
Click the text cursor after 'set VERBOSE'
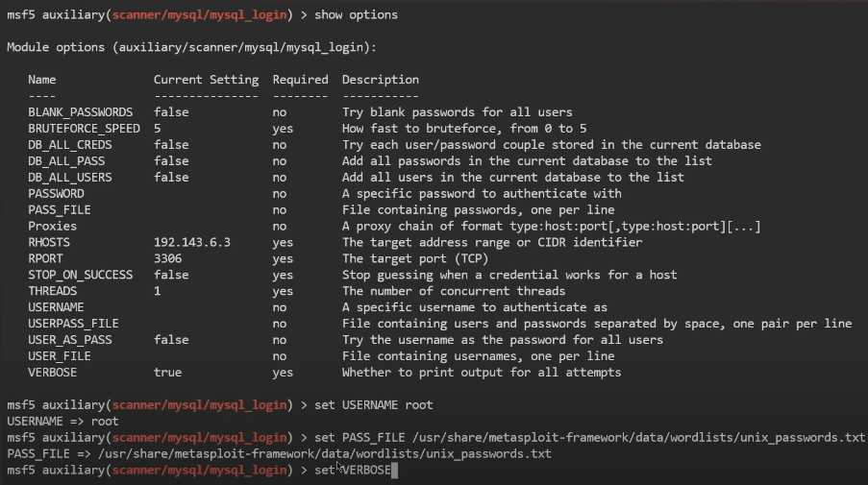pyautogui.click(x=394, y=470)
